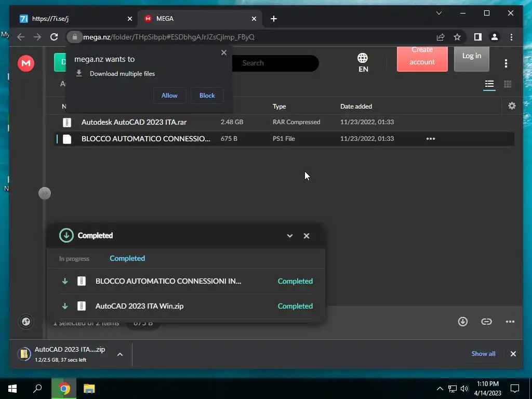Close the https://7i.se/j tab
532x399 pixels.
(129, 19)
